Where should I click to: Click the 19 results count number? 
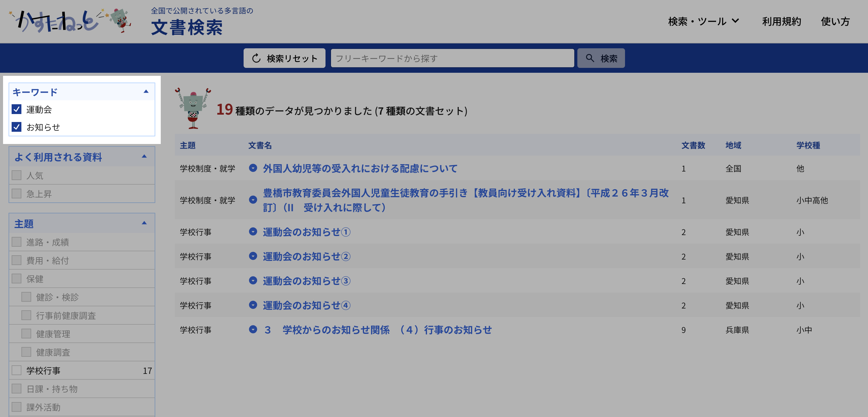tap(224, 109)
